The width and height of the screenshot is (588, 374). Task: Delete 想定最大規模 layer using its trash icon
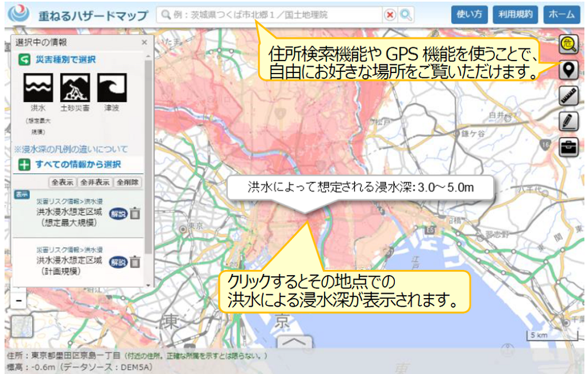pyautogui.click(x=136, y=214)
